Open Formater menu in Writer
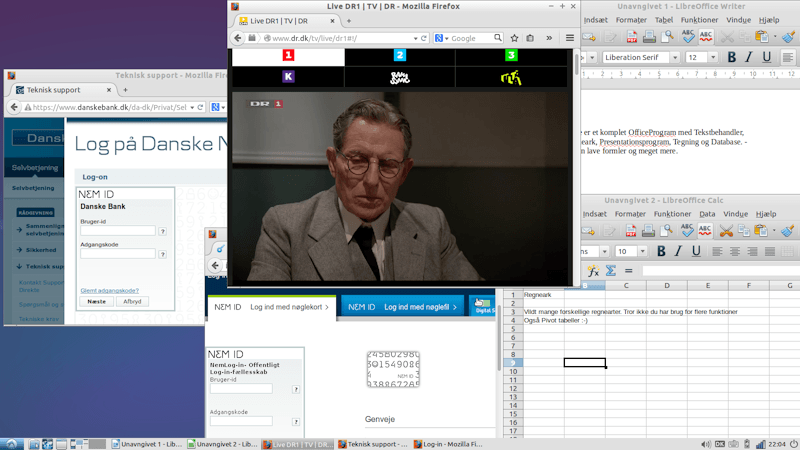This screenshot has width=800, height=450. coord(631,20)
